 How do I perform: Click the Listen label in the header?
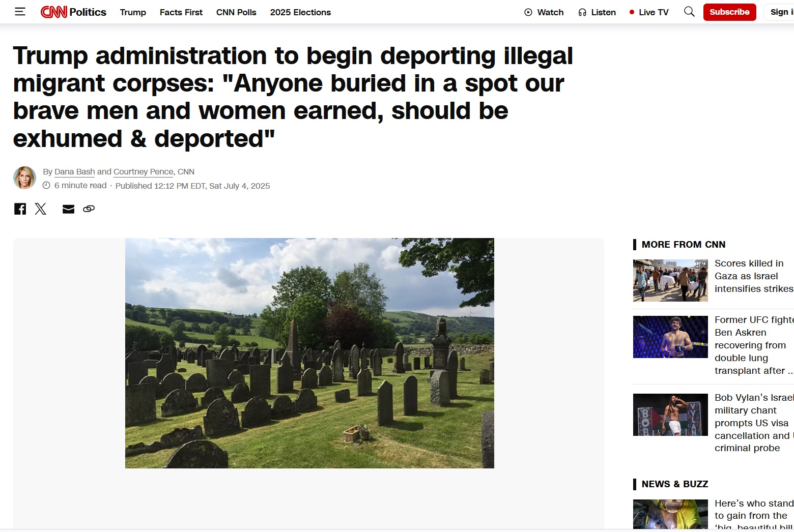[603, 12]
